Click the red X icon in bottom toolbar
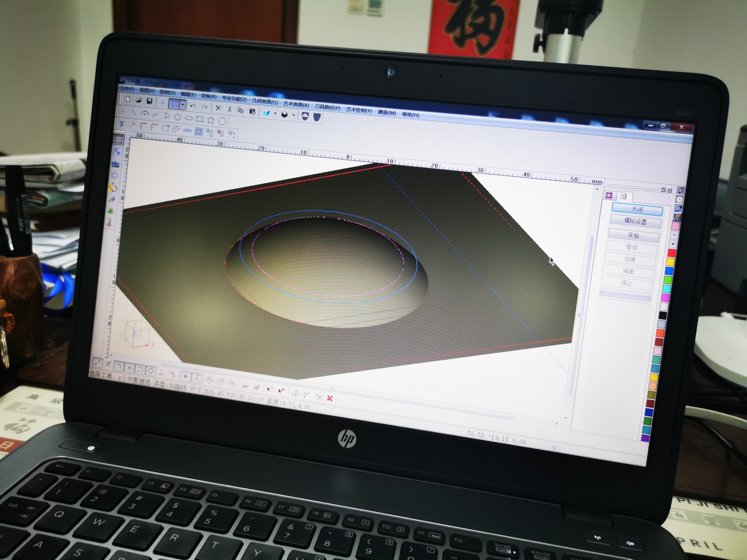 tap(330, 398)
